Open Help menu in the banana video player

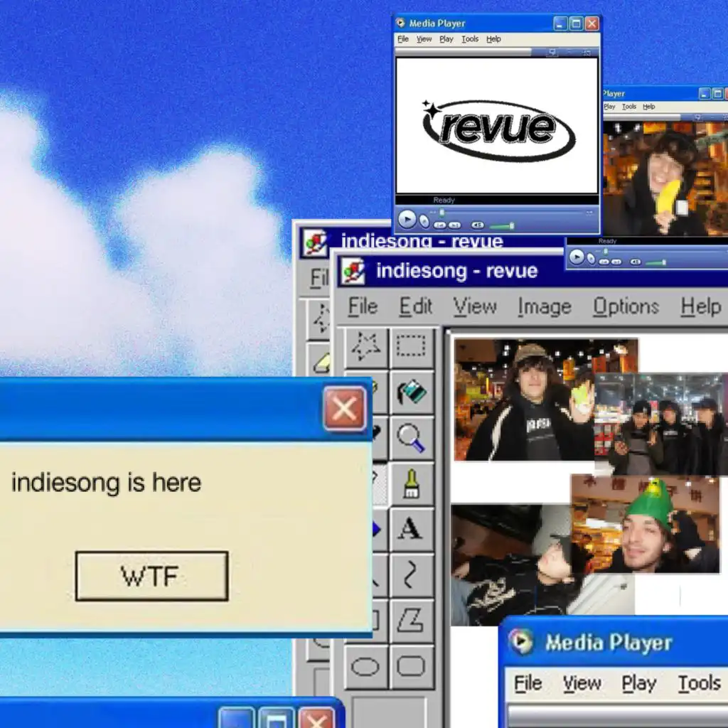point(648,107)
